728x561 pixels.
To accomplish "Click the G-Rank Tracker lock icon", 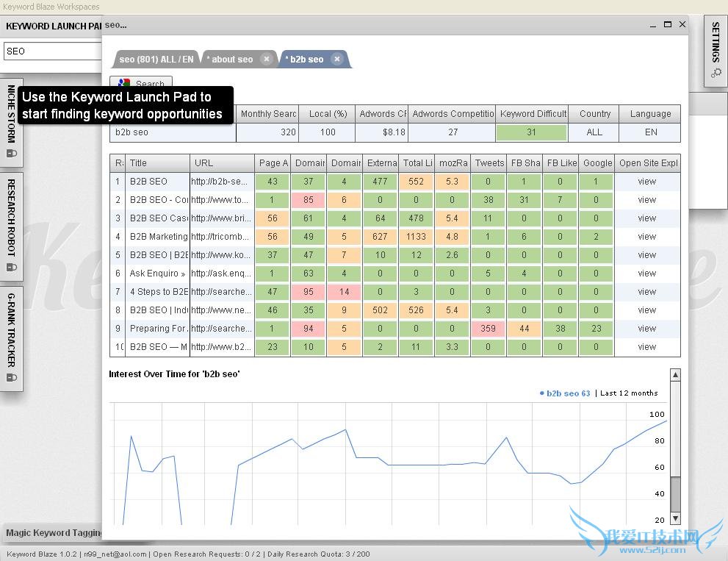I will [11, 377].
